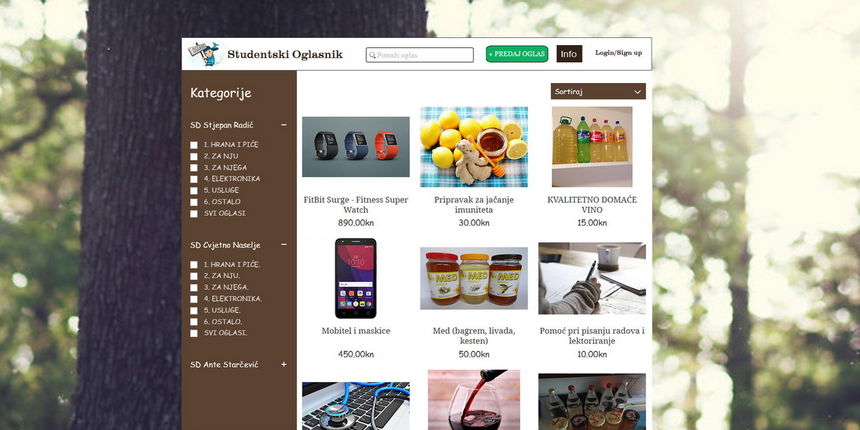Open the Sortiraj dropdown
This screenshot has height=430, width=860.
[598, 92]
